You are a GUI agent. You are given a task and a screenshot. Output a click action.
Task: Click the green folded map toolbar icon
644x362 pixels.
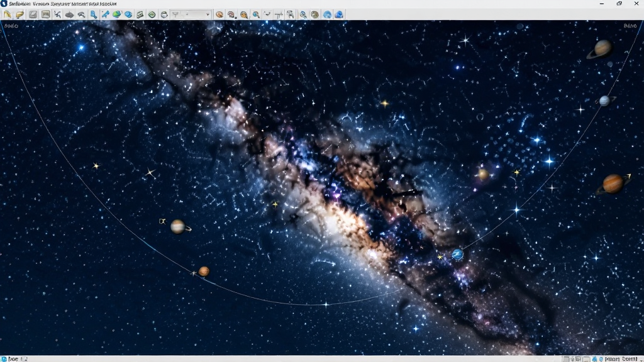140,14
